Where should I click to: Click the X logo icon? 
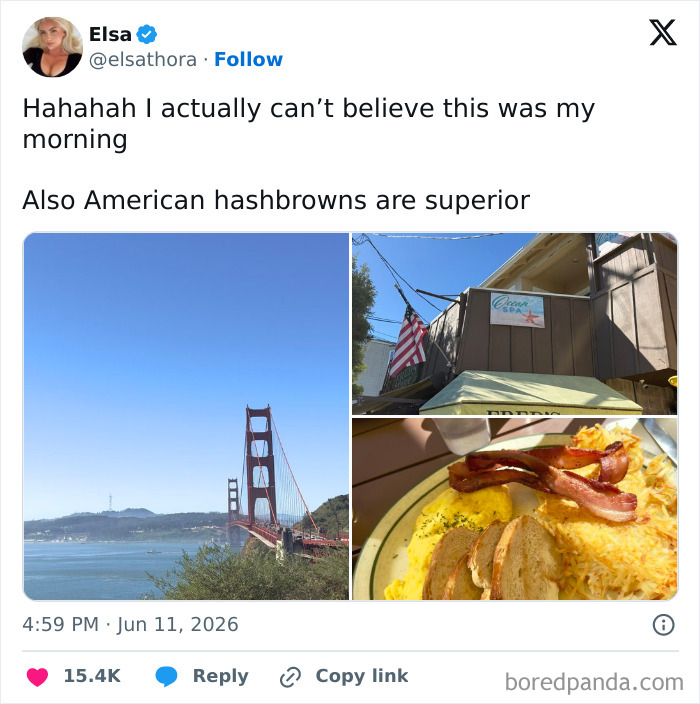[663, 32]
